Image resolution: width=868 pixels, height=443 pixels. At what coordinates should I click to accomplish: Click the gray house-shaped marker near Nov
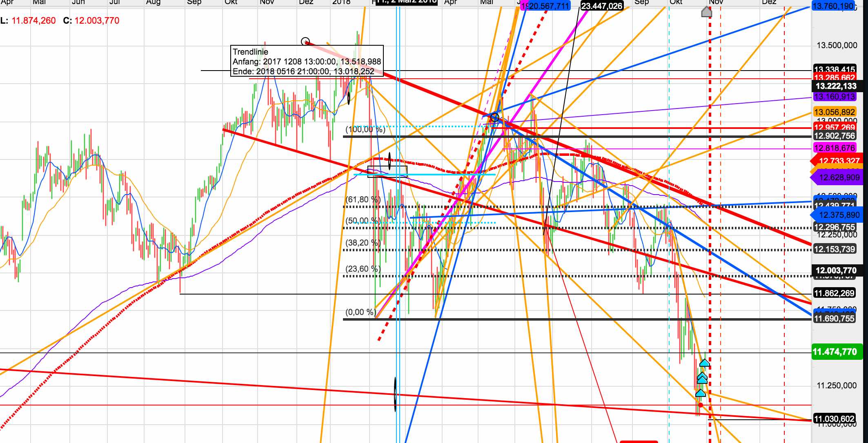[706, 12]
